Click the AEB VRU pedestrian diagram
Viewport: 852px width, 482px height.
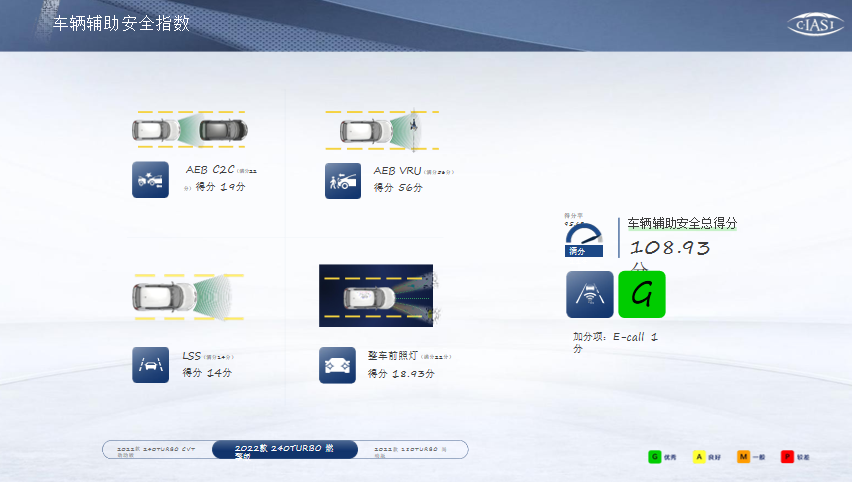tap(382, 130)
